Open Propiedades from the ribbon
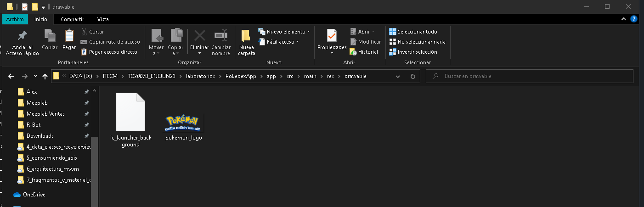The height and width of the screenshot is (207, 644). click(332, 36)
